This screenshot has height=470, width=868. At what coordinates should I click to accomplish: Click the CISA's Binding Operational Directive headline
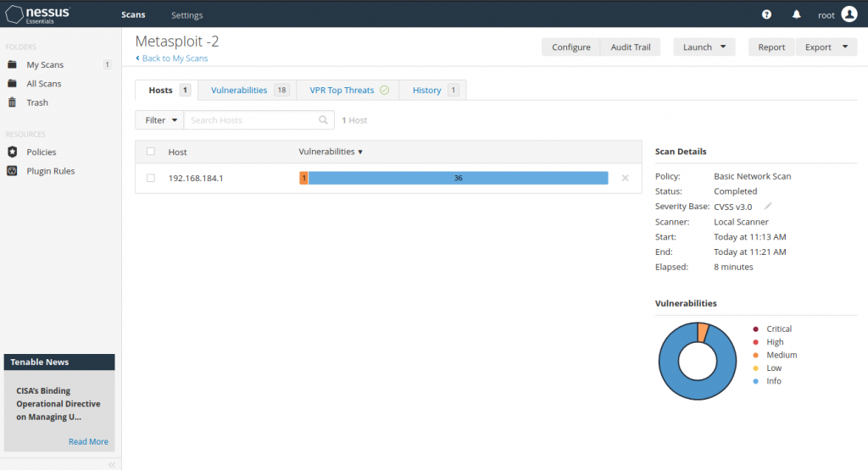click(58, 404)
